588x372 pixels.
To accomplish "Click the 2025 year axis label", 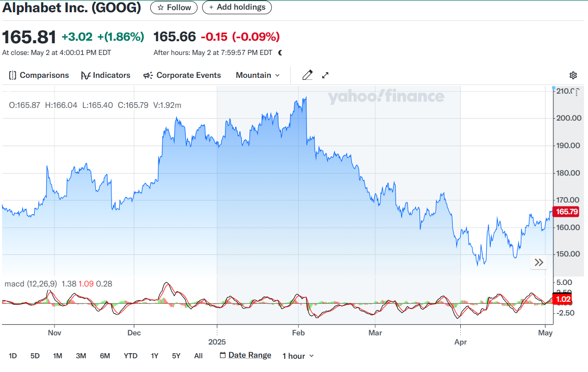I will (217, 342).
